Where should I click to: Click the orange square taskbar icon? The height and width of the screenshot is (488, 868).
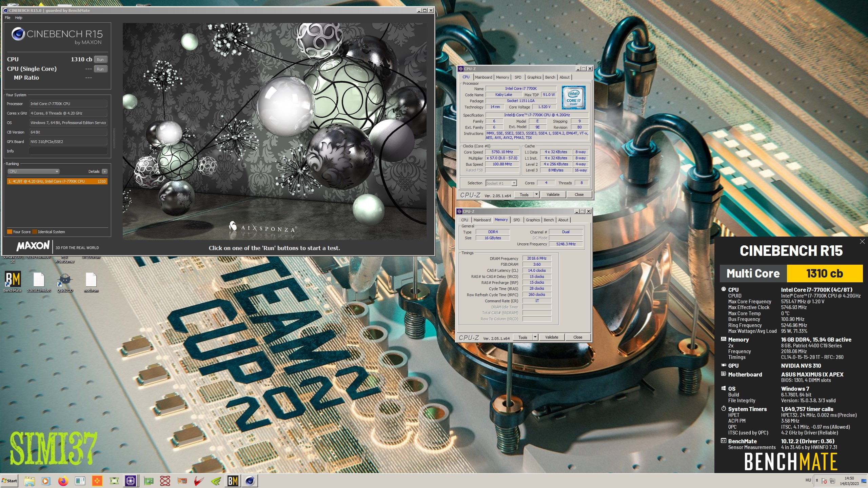97,481
